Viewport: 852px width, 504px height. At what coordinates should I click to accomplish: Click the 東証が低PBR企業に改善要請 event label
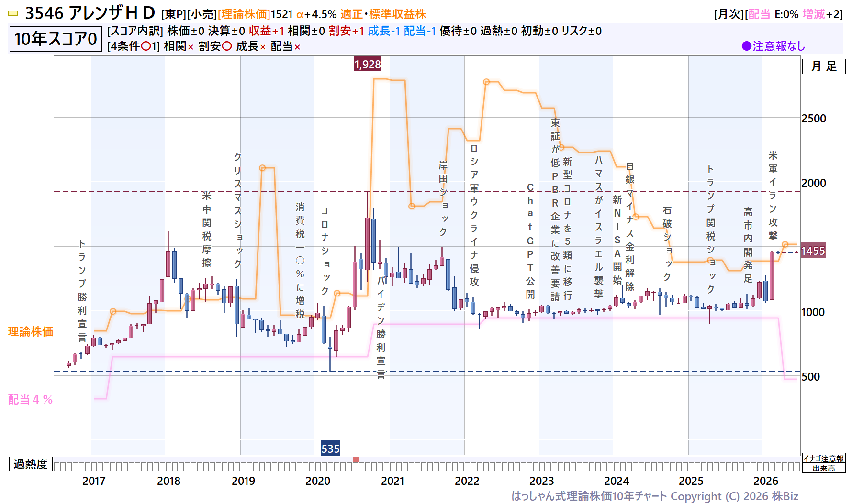[555, 209]
